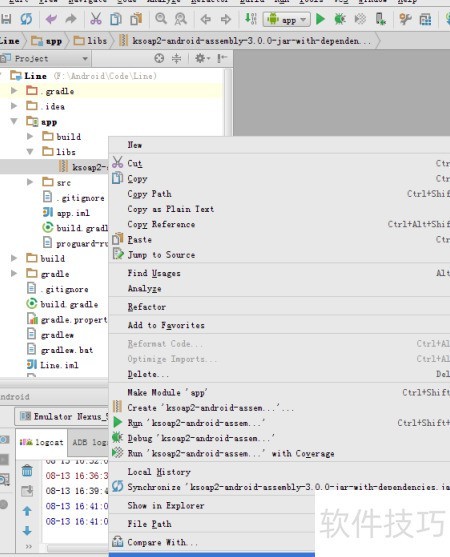Viewport: 450px width, 557px height.
Task: Choose Find Usages in context menu
Action: click(154, 273)
